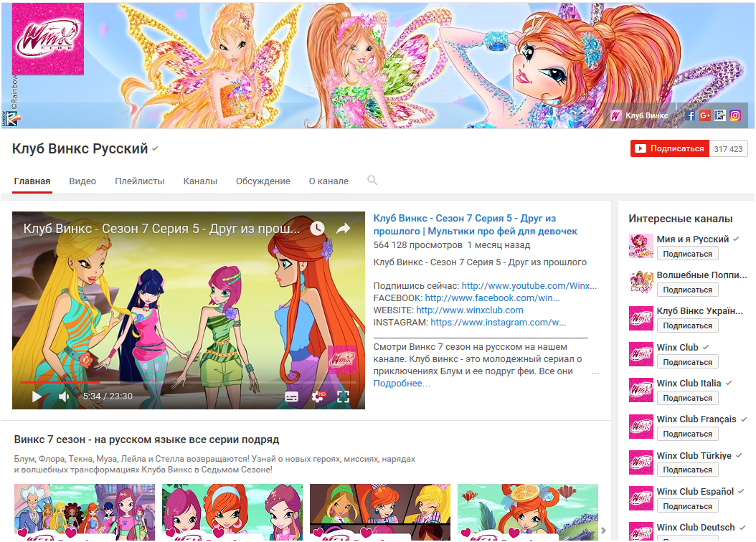Subscribe to Мия и я Русский
Viewport: 756px width, 542px height.
tap(688, 253)
